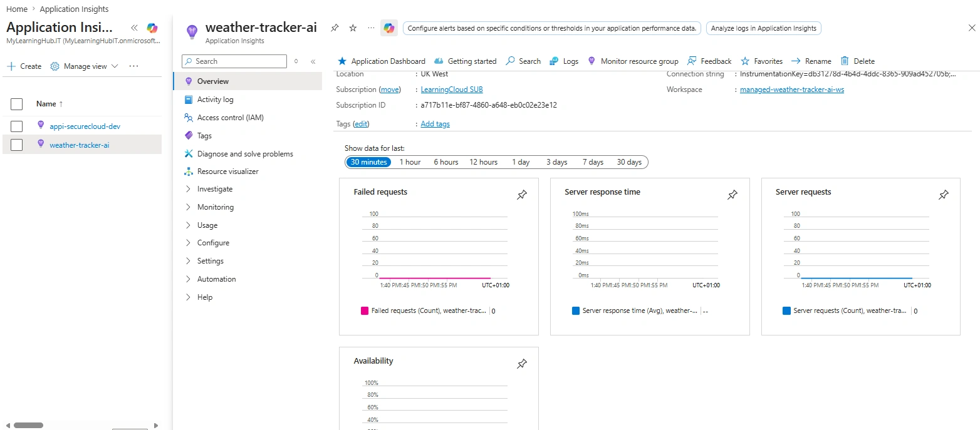
Task: Click the subscription move link
Action: (390, 90)
